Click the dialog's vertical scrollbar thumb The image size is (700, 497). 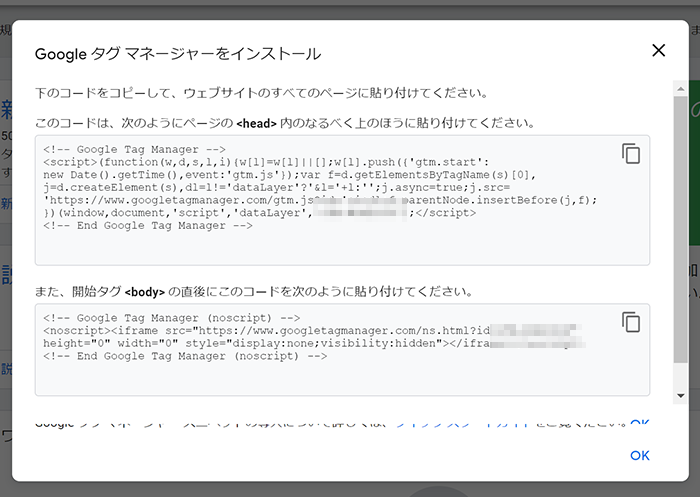[680, 229]
